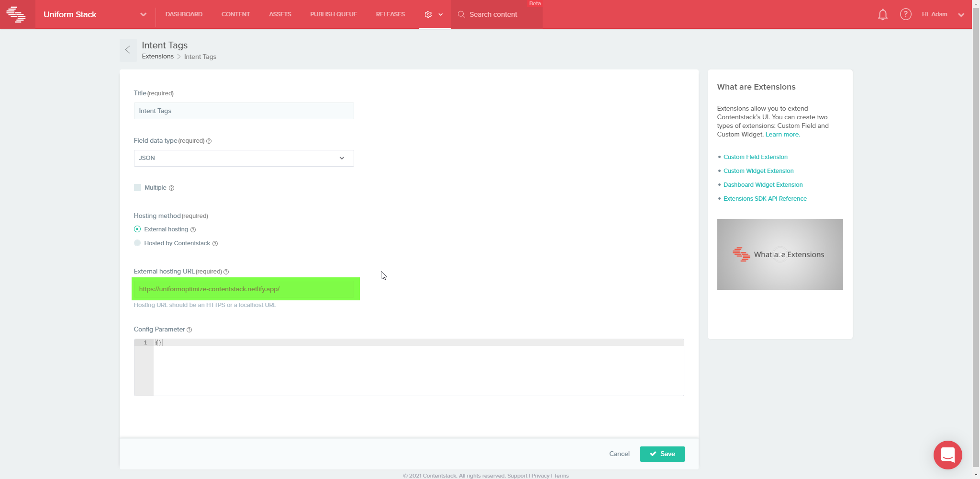Open the Publish Queue tab
This screenshot has height=479, width=980.
(x=334, y=14)
